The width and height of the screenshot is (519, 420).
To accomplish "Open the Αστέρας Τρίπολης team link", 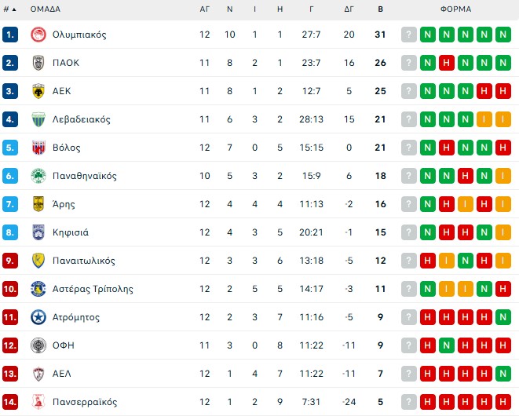I will [x=93, y=289].
